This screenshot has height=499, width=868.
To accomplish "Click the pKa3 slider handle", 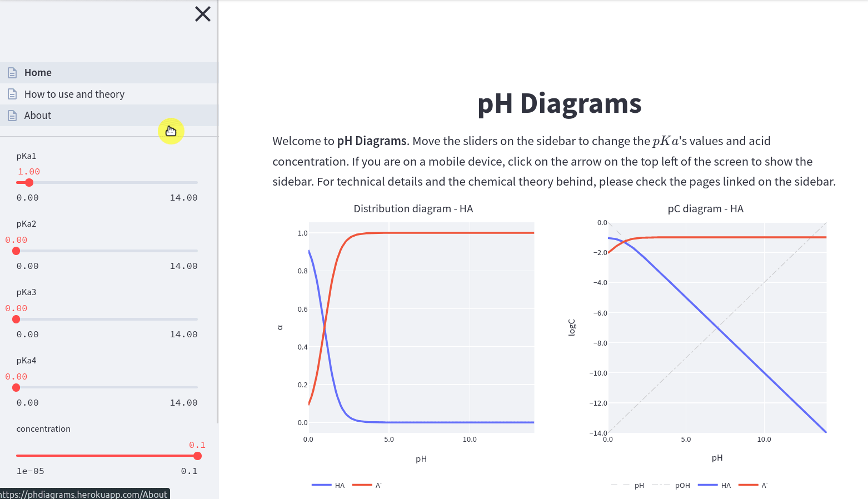I will tap(16, 320).
